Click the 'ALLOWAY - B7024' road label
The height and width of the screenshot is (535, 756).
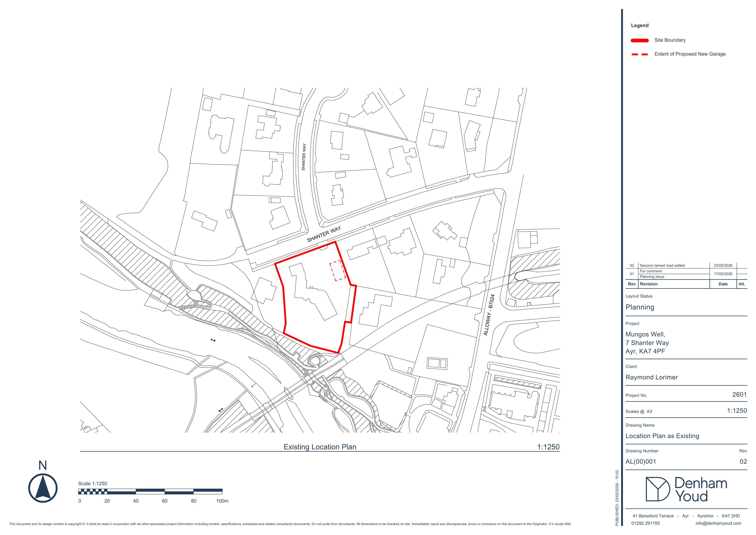point(489,315)
